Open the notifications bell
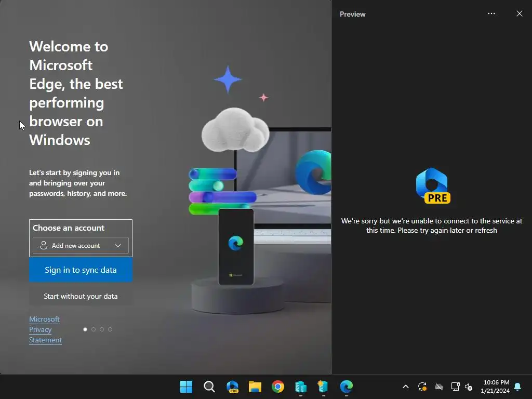The height and width of the screenshot is (399, 532). click(x=518, y=387)
